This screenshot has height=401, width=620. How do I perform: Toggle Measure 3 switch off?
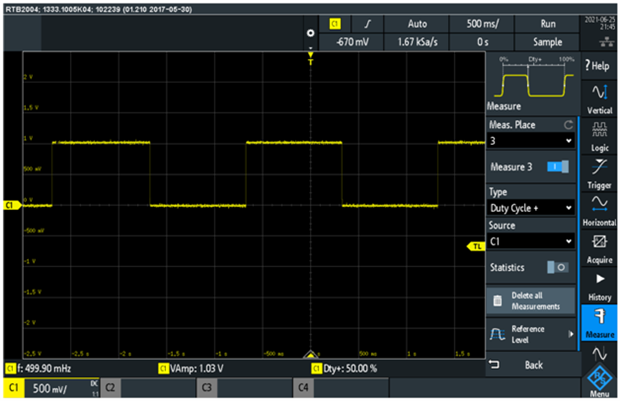(558, 167)
